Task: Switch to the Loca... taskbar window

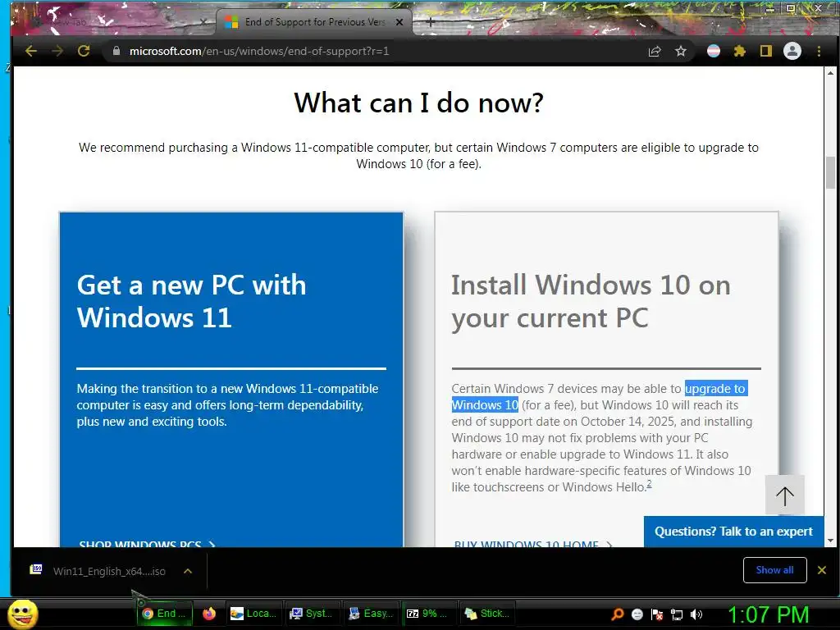Action: (x=253, y=614)
